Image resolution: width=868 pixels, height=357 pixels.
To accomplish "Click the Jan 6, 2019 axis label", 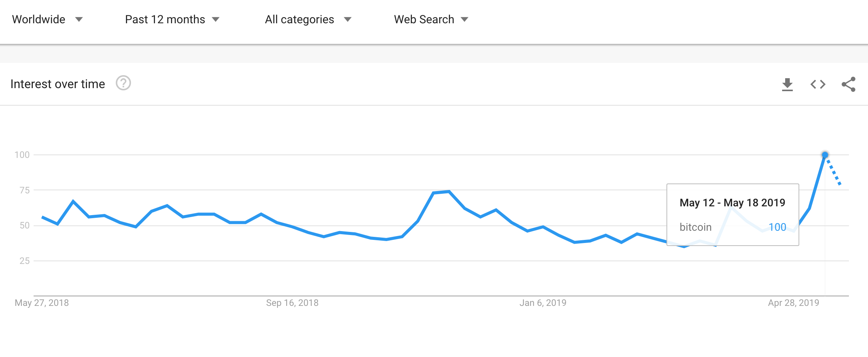I will tap(543, 303).
